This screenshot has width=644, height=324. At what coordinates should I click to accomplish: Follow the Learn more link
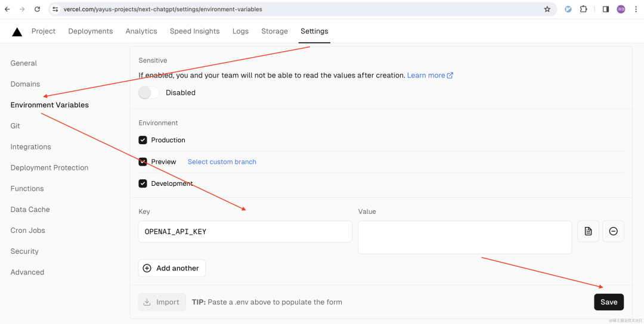430,76
